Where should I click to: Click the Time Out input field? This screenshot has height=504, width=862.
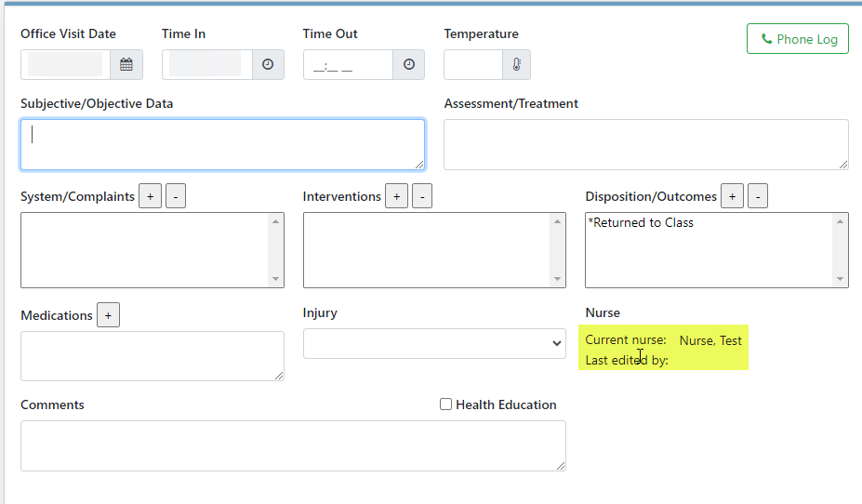coord(348,64)
